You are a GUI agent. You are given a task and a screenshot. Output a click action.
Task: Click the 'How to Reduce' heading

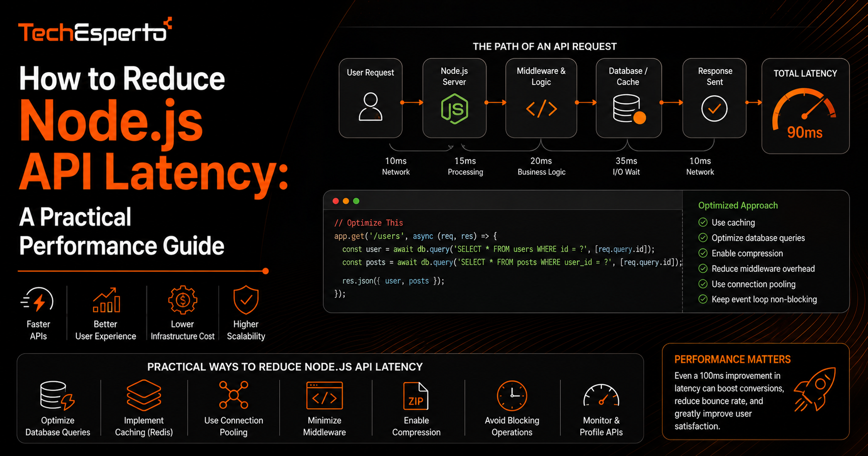(x=122, y=79)
